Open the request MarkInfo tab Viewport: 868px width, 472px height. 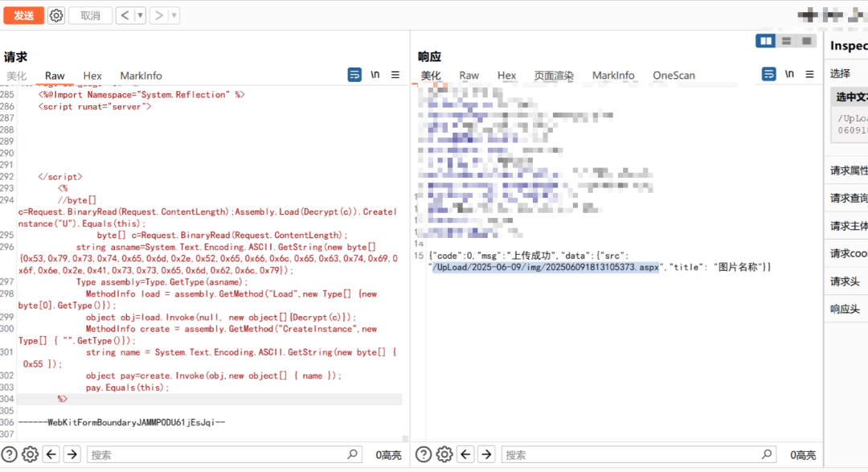141,76
